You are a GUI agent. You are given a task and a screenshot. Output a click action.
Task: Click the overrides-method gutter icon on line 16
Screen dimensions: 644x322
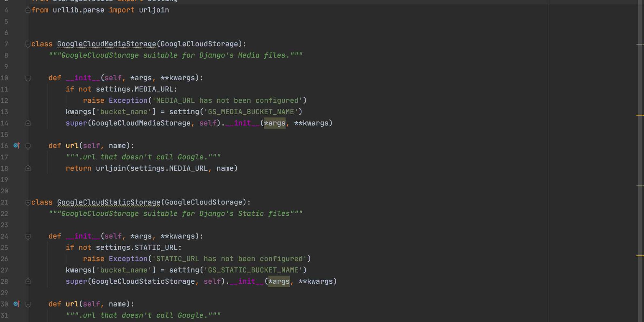click(x=16, y=146)
